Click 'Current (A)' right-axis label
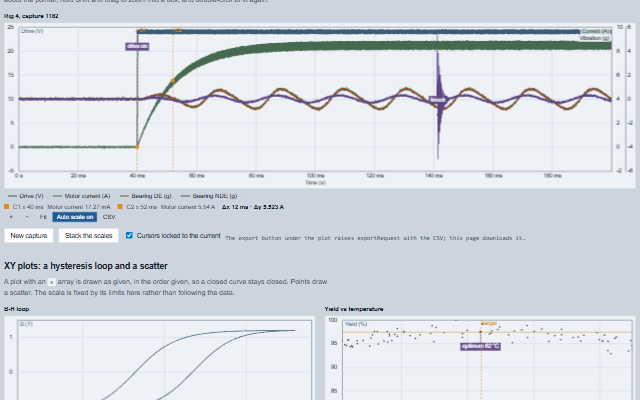This screenshot has width=640, height=400. (x=596, y=31)
